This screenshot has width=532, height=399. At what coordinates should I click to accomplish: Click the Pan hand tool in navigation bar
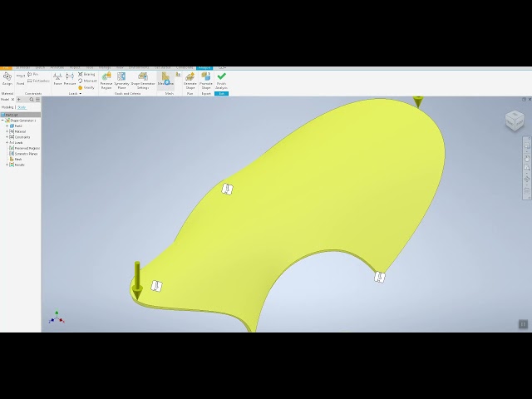tap(527, 159)
